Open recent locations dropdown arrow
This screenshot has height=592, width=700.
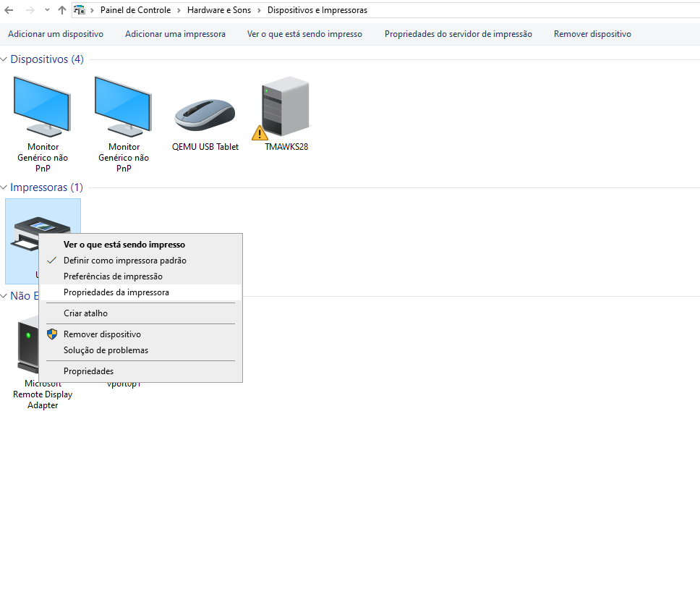47,10
